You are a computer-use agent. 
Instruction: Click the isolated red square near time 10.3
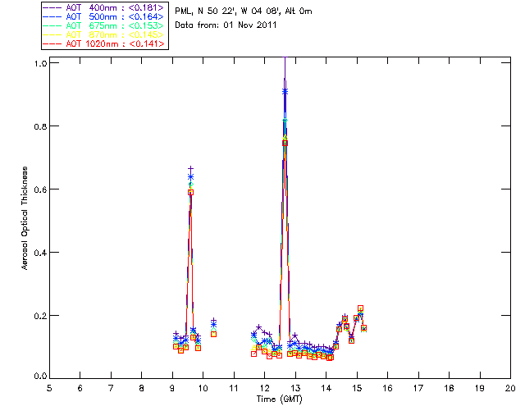click(213, 334)
